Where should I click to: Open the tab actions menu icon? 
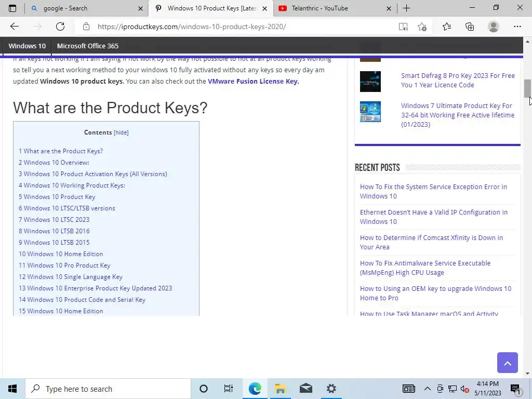[x=12, y=8]
